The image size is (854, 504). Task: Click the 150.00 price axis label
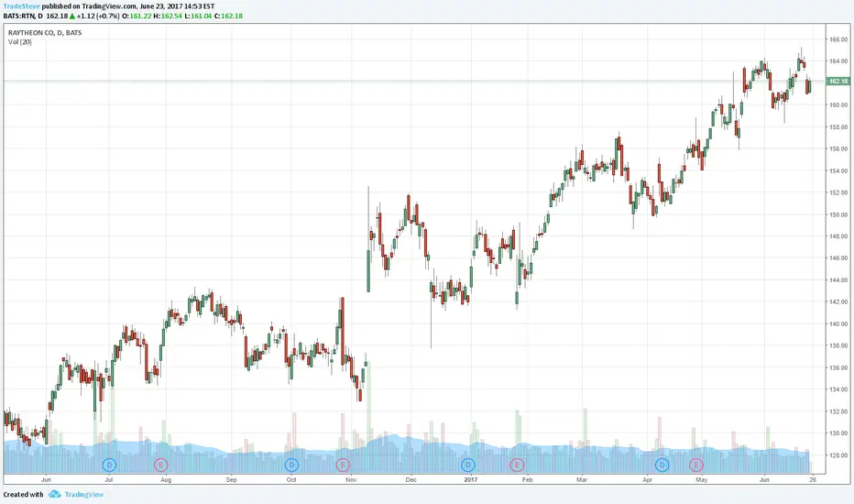coord(838,214)
